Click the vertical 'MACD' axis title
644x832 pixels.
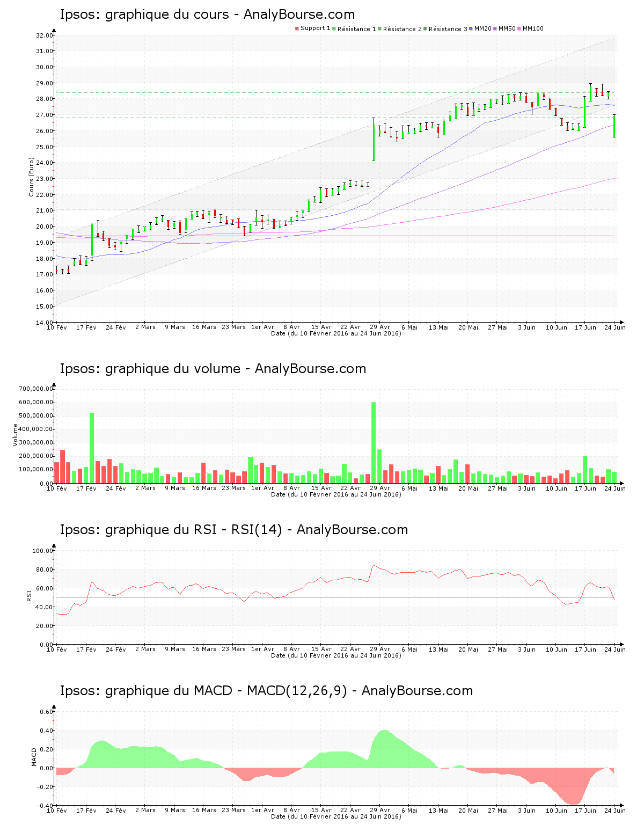point(34,757)
